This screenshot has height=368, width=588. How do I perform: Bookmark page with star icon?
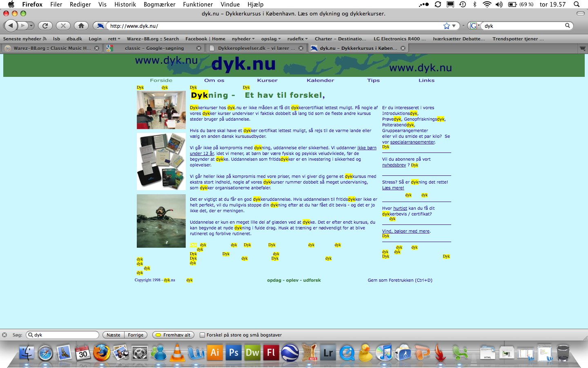446,26
